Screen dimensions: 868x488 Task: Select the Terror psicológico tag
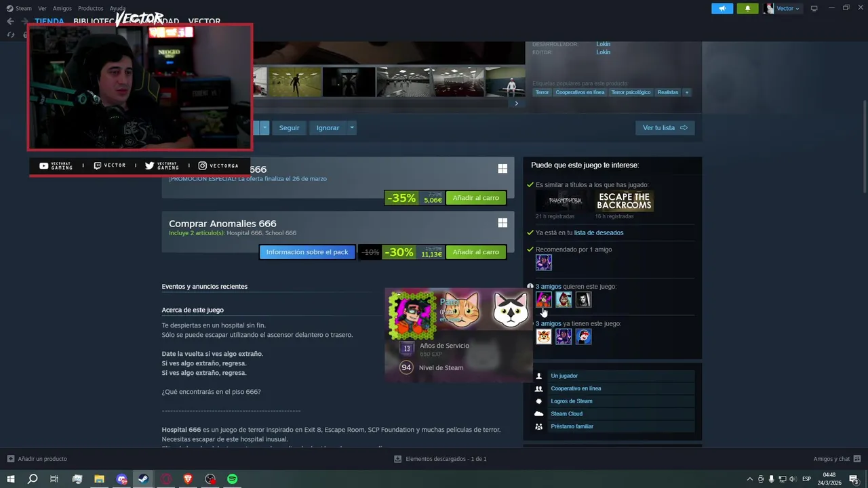[631, 92]
